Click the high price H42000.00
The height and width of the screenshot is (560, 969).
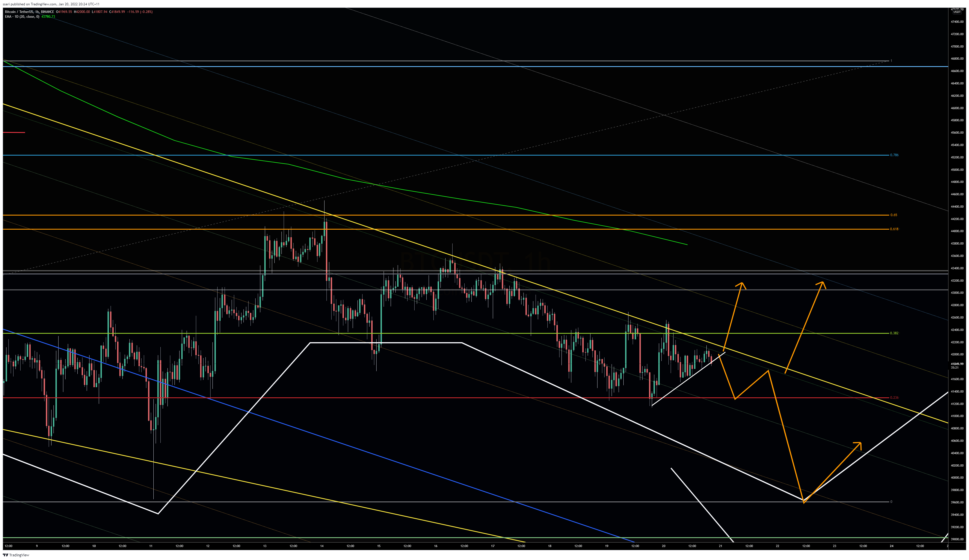[82, 12]
